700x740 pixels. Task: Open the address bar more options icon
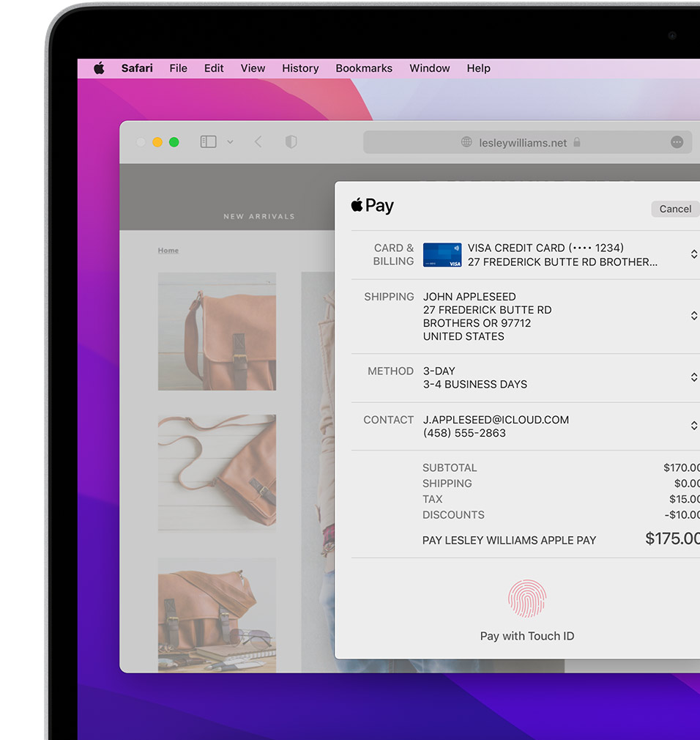click(677, 142)
